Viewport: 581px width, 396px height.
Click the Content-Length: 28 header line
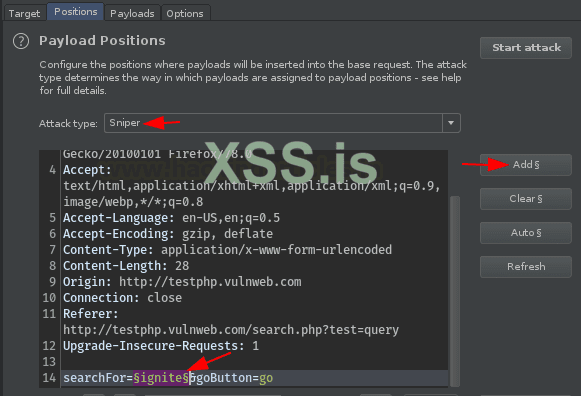(x=126, y=266)
